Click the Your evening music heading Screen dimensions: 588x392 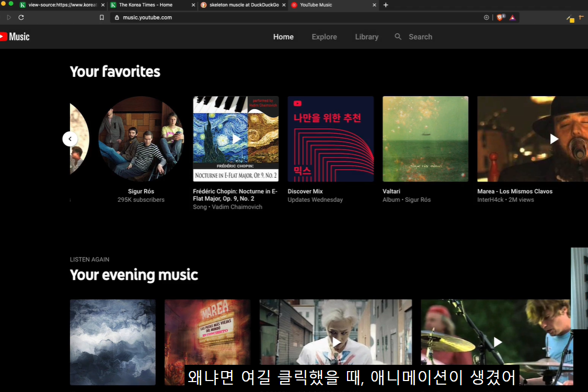coord(134,275)
